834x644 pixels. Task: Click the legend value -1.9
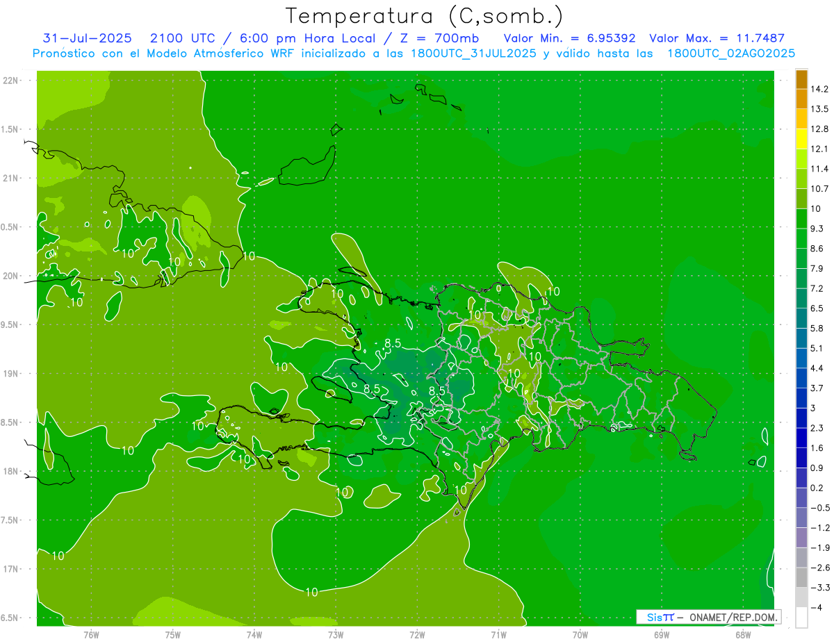[819, 548]
